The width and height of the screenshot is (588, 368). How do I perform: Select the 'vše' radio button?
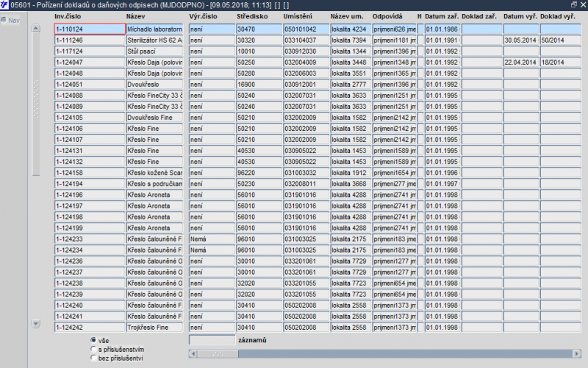coord(93,340)
